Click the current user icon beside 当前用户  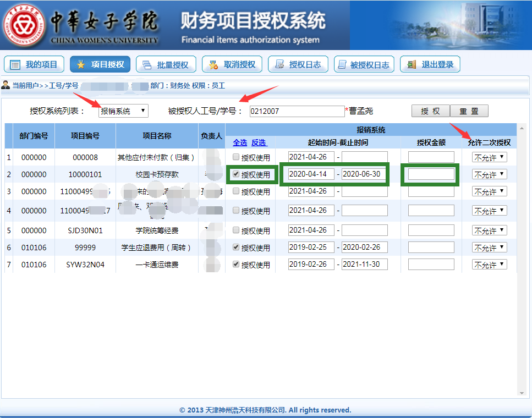point(6,84)
